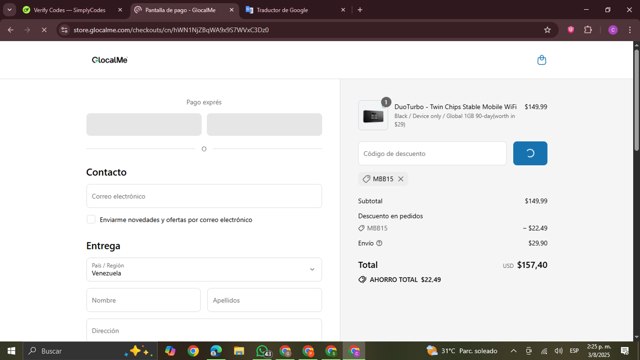Open the Chrome profile avatar
This screenshot has width=640, height=360.
[x=613, y=30]
